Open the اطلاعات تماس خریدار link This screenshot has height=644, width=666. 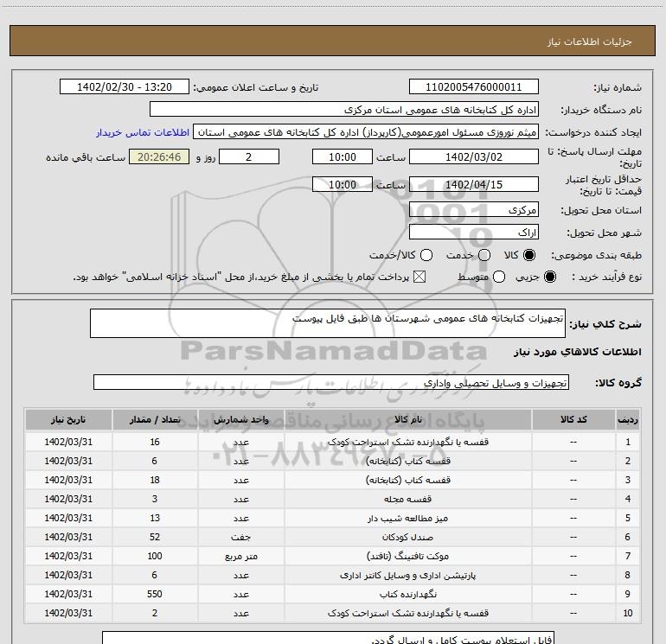coord(143,133)
